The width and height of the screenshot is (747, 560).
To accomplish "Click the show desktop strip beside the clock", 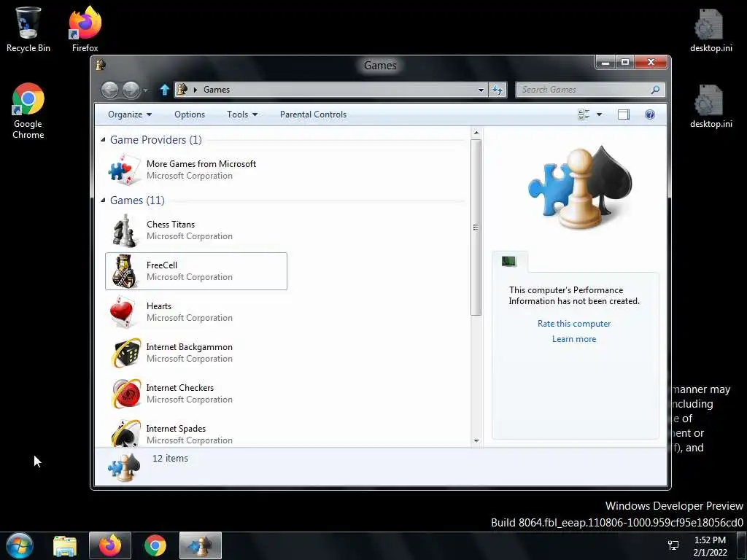I will pyautogui.click(x=741, y=545).
